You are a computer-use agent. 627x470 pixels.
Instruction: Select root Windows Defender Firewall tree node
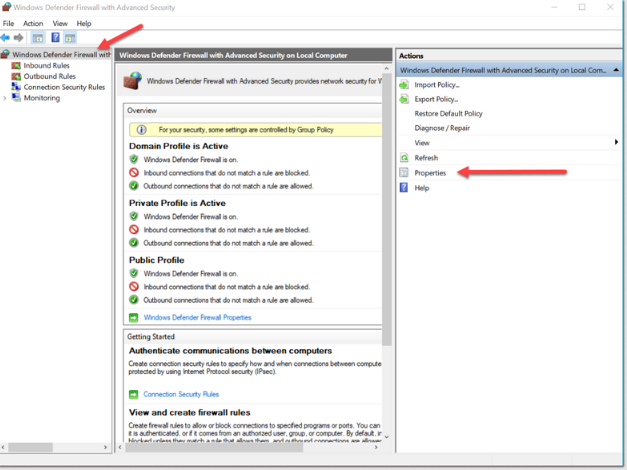(x=62, y=54)
